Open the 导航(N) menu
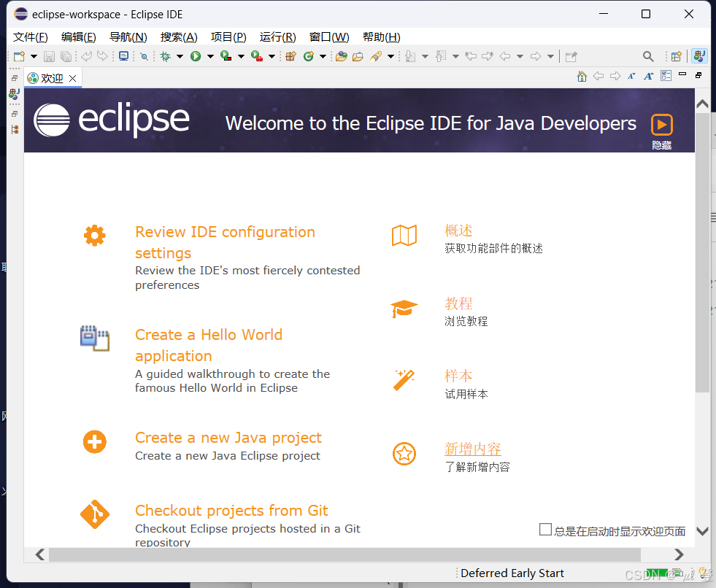The width and height of the screenshot is (716, 588). point(128,37)
